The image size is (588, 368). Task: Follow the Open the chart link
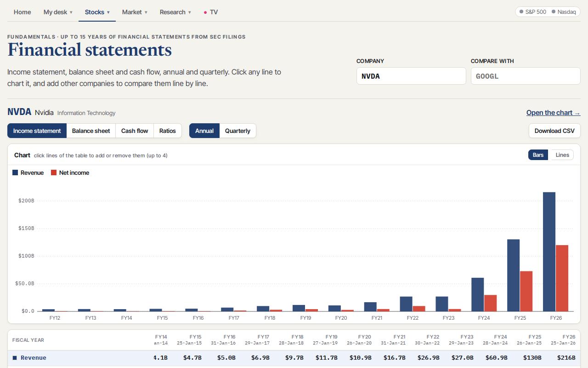553,113
